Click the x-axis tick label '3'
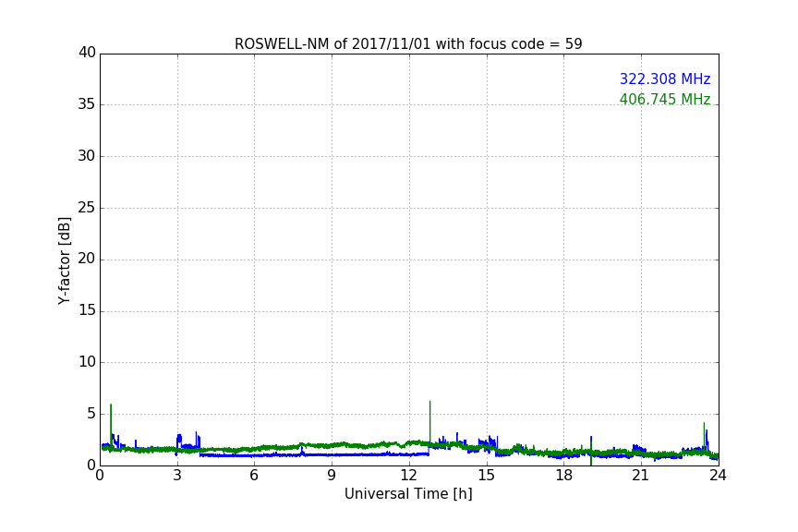The height and width of the screenshot is (532, 798). (x=177, y=476)
